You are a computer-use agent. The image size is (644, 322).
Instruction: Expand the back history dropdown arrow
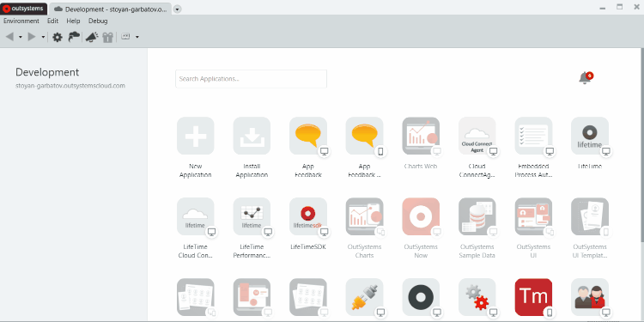20,38
